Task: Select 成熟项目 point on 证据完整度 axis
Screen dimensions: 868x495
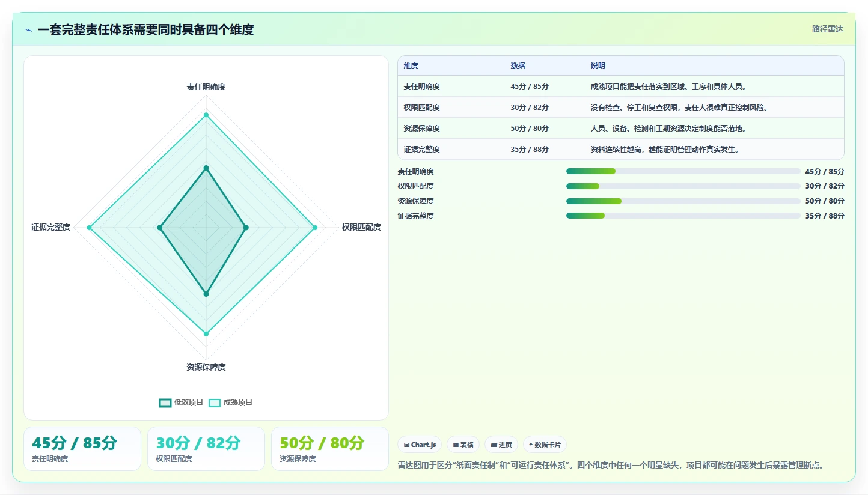Action: 90,227
